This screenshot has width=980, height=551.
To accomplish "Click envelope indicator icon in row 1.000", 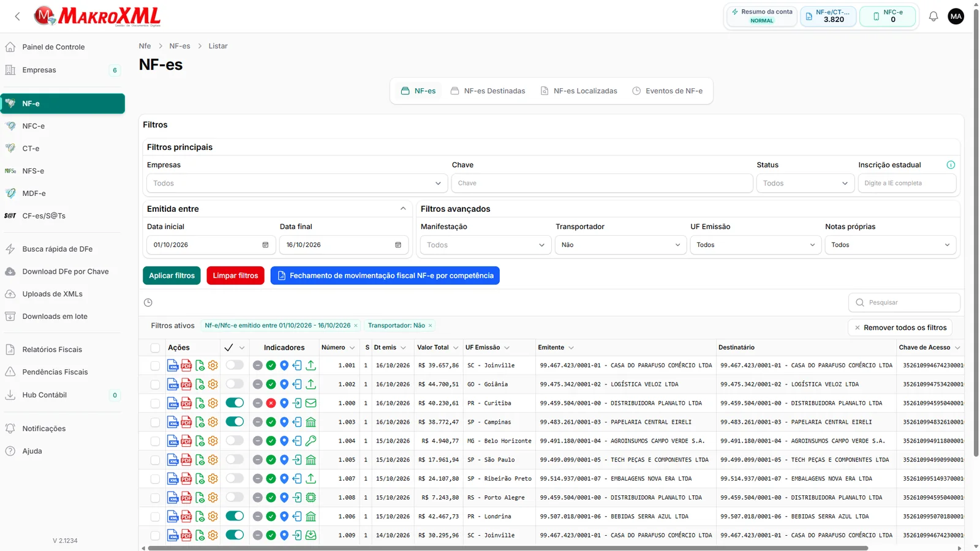I will (x=311, y=403).
